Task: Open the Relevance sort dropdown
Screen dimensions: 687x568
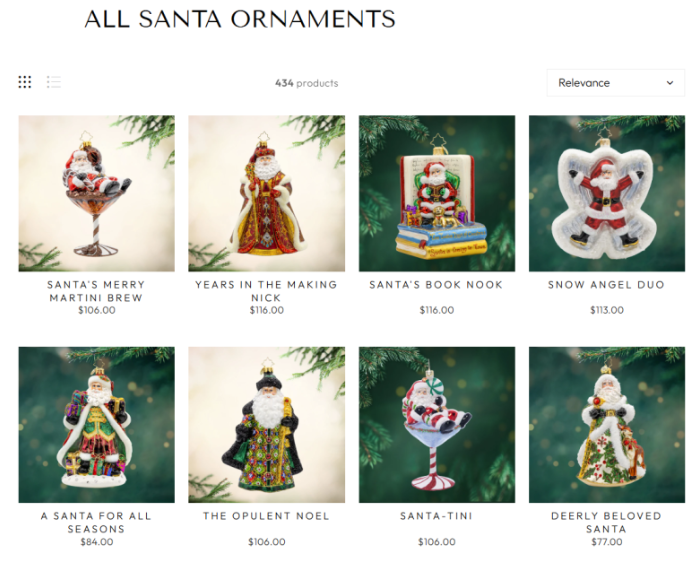Action: [615, 83]
